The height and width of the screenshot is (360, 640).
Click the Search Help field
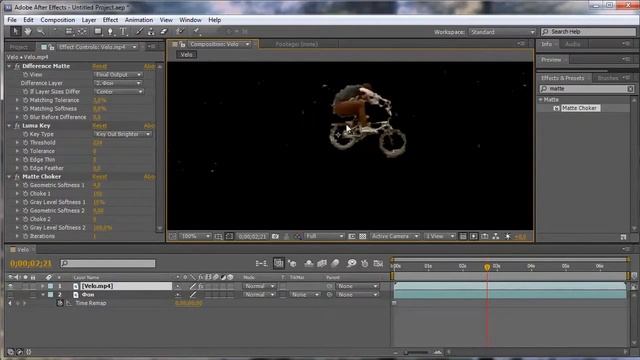tap(588, 32)
